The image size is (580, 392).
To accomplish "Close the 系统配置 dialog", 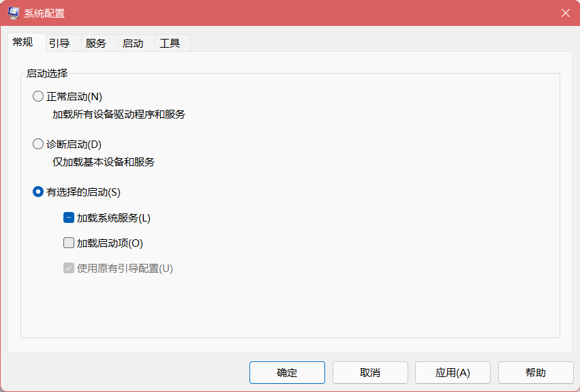I will click(x=565, y=13).
